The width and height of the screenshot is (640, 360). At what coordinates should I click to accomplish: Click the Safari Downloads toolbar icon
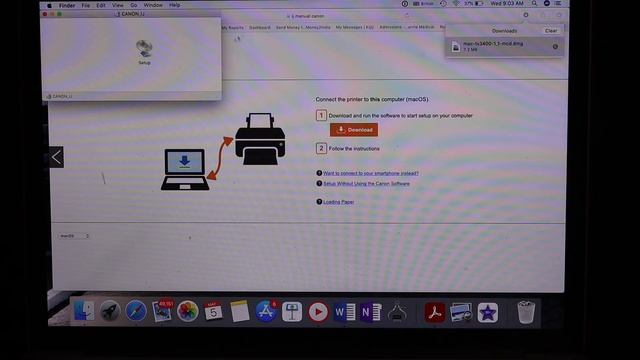pyautogui.click(x=526, y=15)
